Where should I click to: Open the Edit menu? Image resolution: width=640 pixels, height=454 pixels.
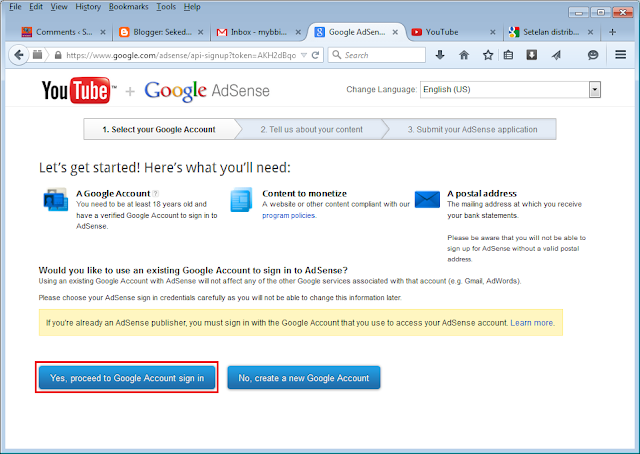[x=36, y=7]
